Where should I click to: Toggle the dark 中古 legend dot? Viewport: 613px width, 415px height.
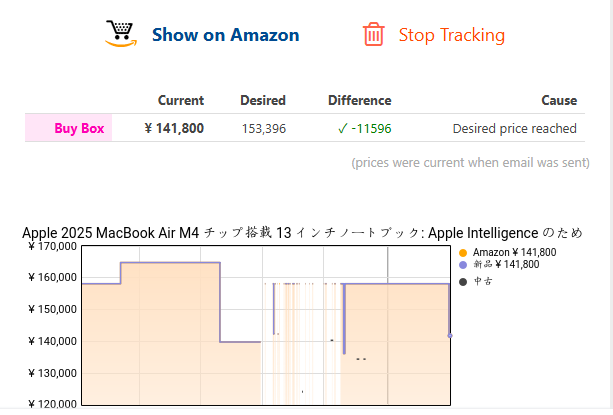[x=463, y=281]
